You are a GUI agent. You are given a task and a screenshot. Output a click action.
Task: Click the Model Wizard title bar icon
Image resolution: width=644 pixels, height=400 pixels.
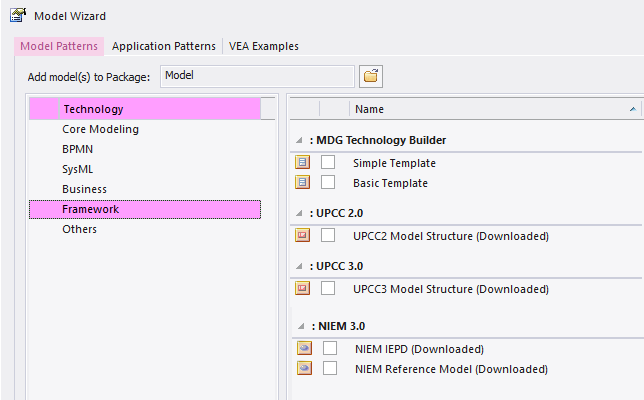click(x=17, y=16)
